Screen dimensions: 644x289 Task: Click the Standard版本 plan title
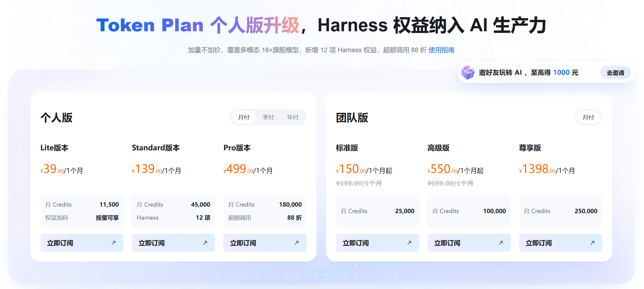156,148
